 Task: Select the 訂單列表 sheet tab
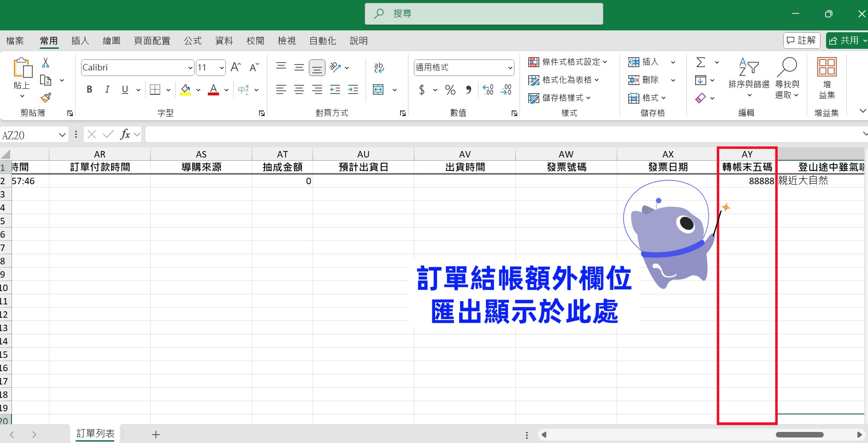tap(95, 433)
